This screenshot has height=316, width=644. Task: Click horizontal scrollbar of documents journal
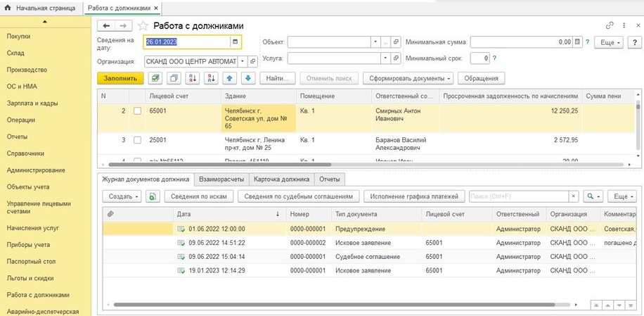[x=335, y=305]
